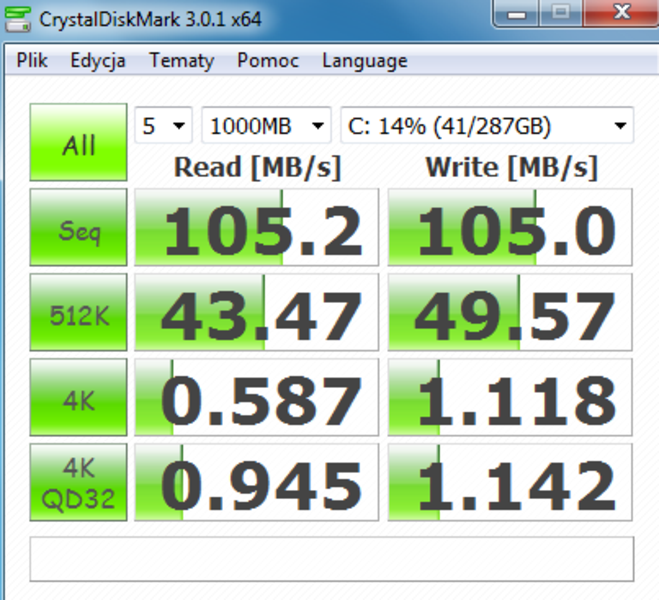Click the Write [MB/s] column header

click(x=511, y=168)
